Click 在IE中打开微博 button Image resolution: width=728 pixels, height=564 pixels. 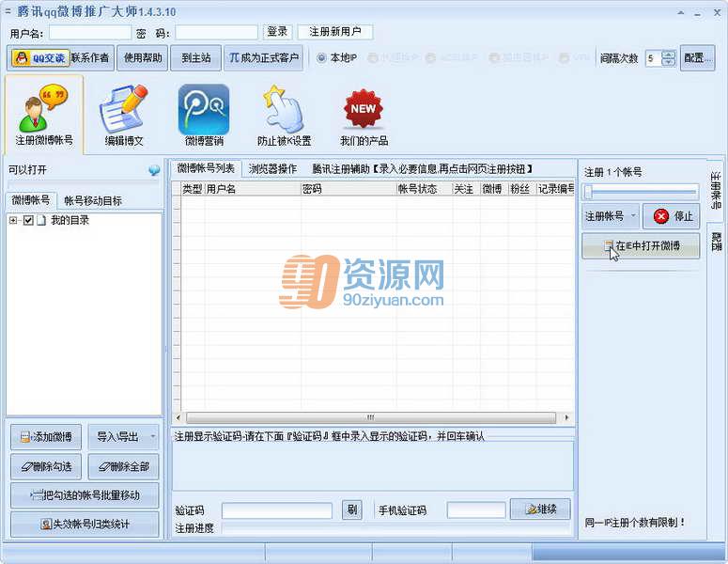pyautogui.click(x=641, y=245)
